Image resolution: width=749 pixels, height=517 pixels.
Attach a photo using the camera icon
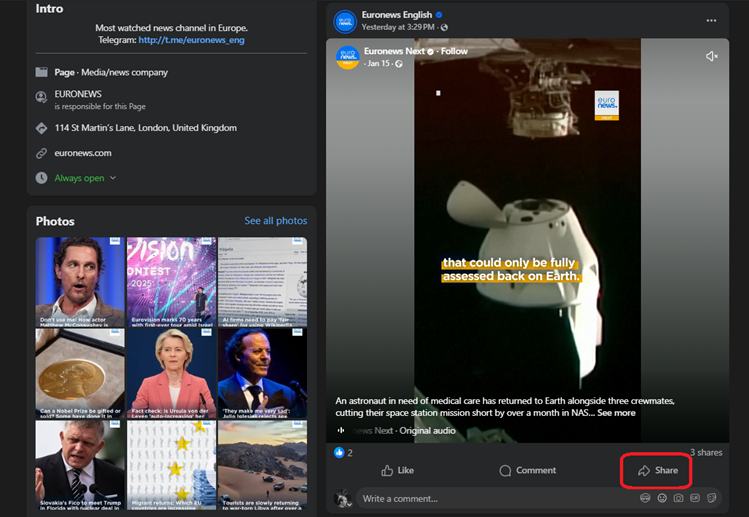(678, 498)
